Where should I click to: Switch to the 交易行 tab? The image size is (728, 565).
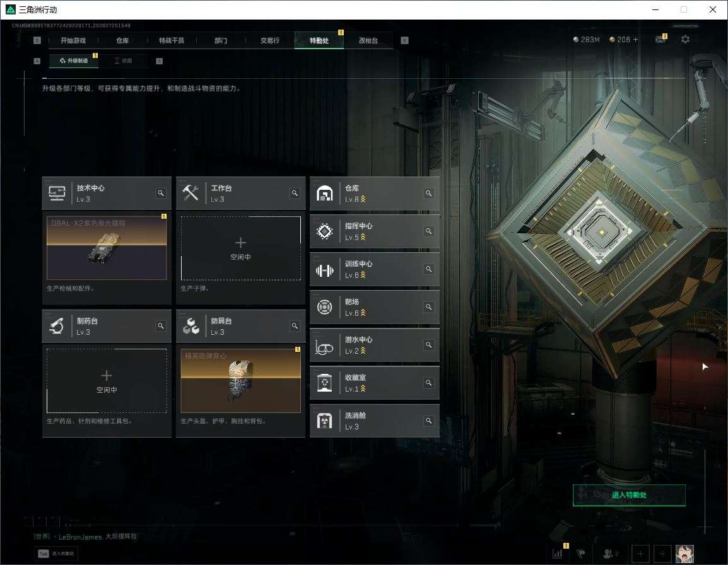pyautogui.click(x=270, y=40)
